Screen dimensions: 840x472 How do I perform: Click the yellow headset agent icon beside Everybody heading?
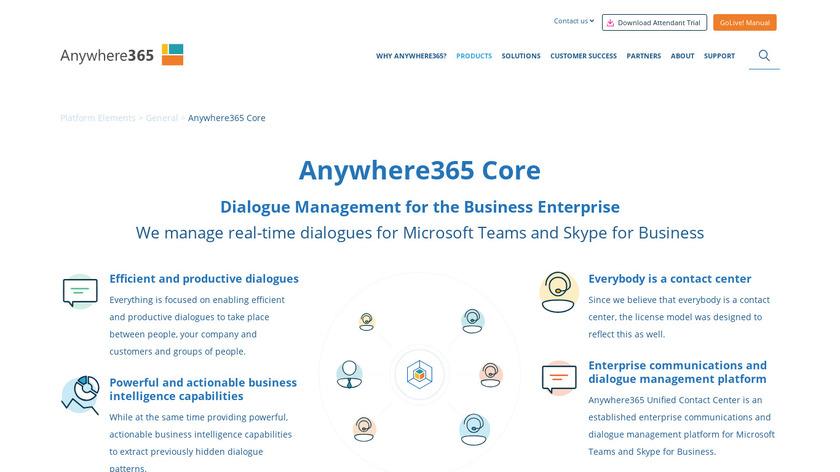559,292
